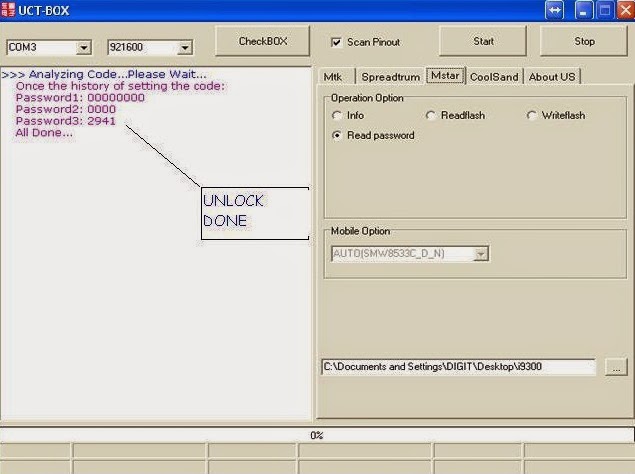Open the About US tab
Screen dimensions: 635x474
point(552,77)
